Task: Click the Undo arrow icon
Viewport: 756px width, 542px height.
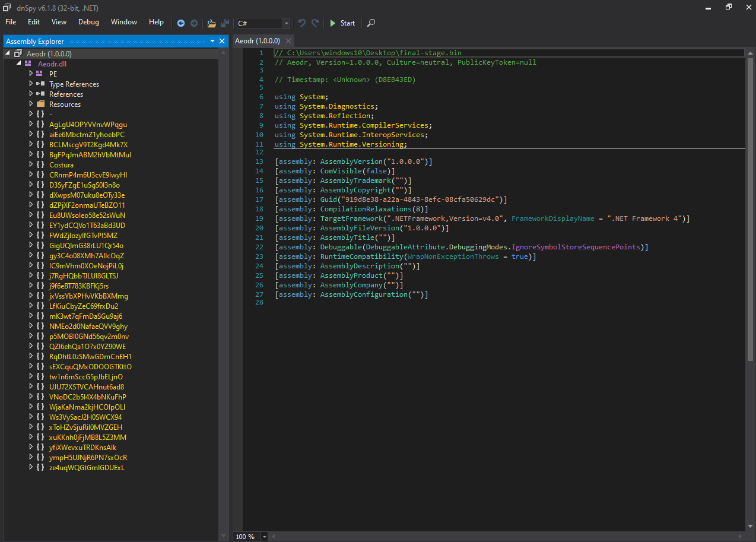Action: tap(302, 23)
